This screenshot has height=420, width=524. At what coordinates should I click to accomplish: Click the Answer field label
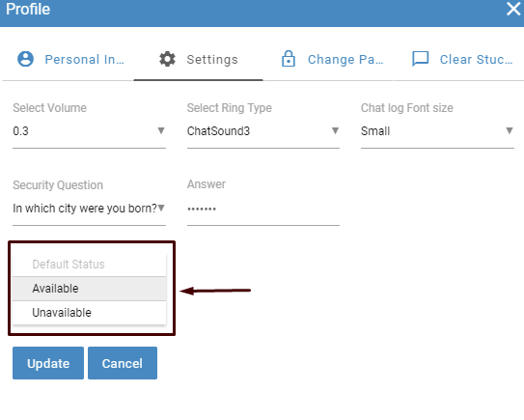207,184
